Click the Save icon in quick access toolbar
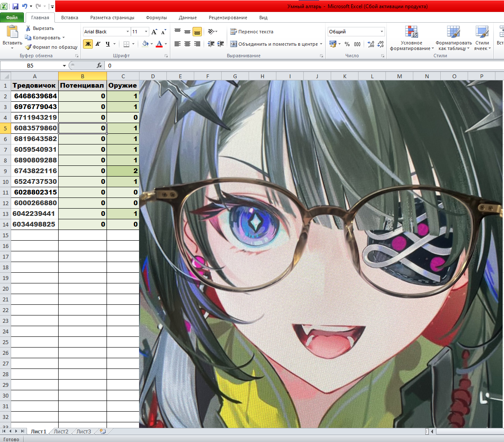The height and width of the screenshot is (442, 504). tap(15, 6)
